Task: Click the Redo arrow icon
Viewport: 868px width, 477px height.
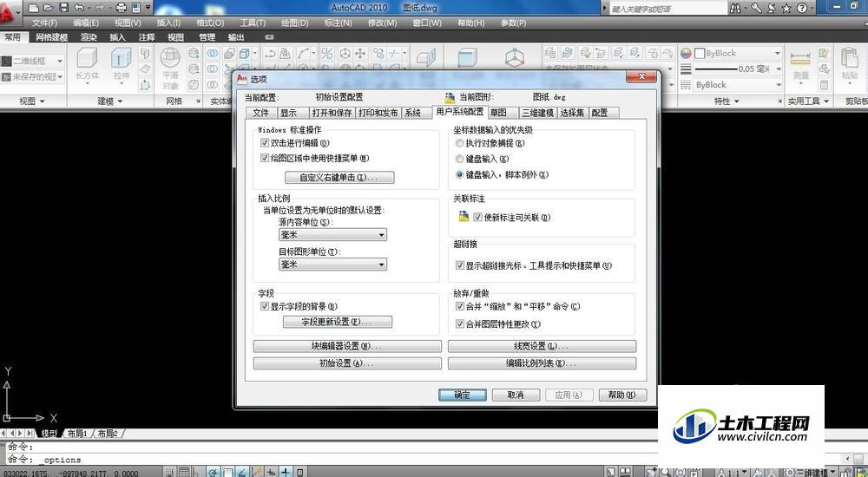Action: (x=100, y=8)
